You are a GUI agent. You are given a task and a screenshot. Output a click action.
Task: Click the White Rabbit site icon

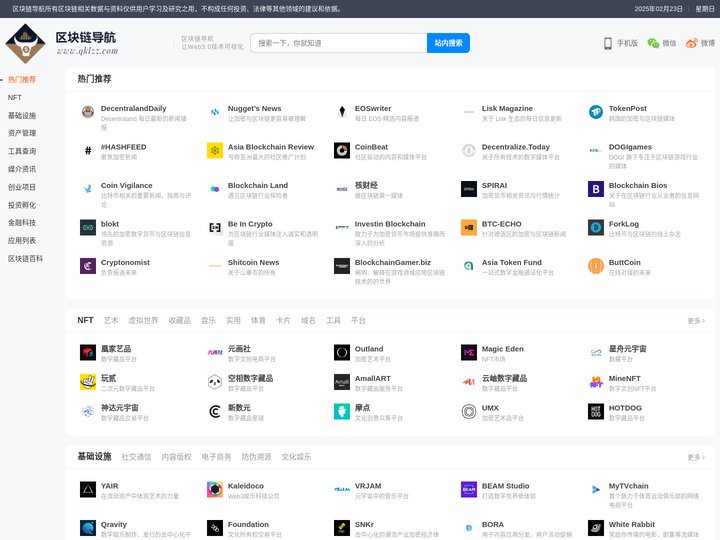tap(596, 528)
